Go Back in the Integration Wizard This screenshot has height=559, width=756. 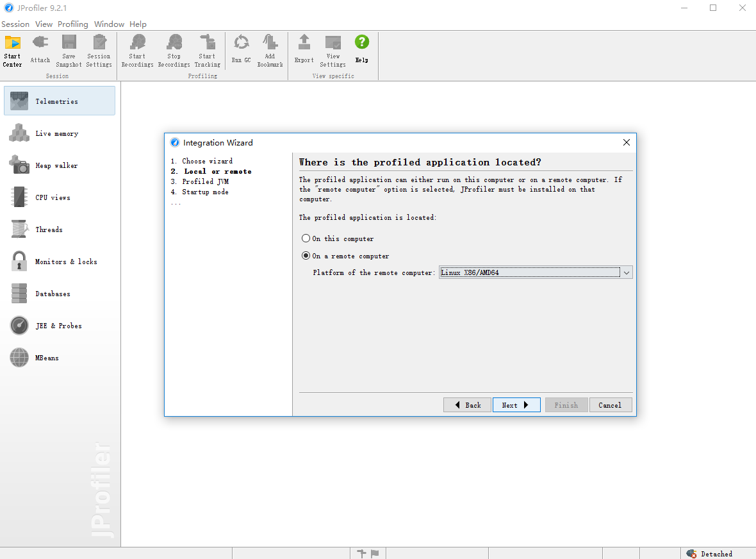[467, 405]
